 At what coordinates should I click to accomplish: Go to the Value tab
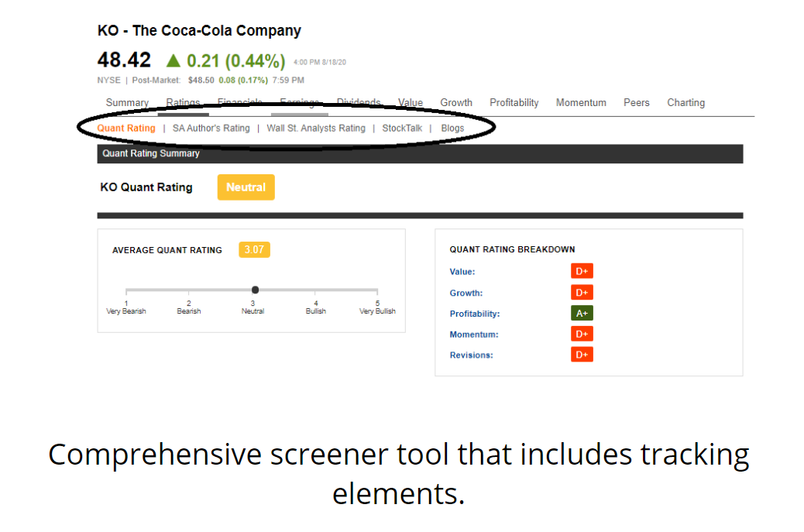click(411, 102)
